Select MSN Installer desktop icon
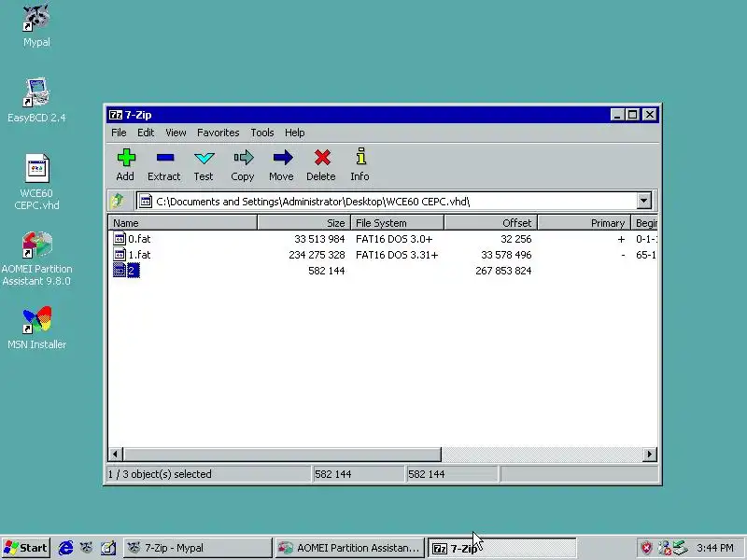The height and width of the screenshot is (560, 747). (x=36, y=328)
